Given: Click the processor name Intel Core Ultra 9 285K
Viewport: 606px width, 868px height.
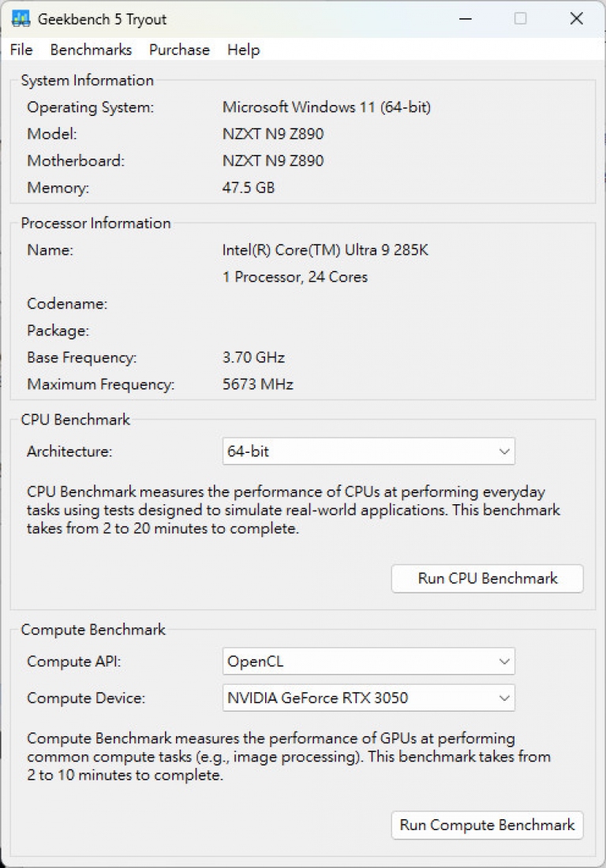Looking at the screenshot, I should (325, 250).
